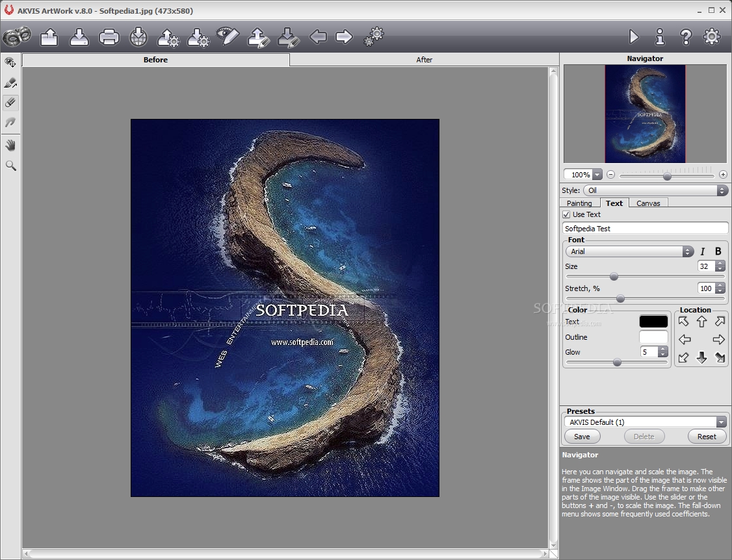Click the Navigator zoom slider handle

click(x=667, y=177)
